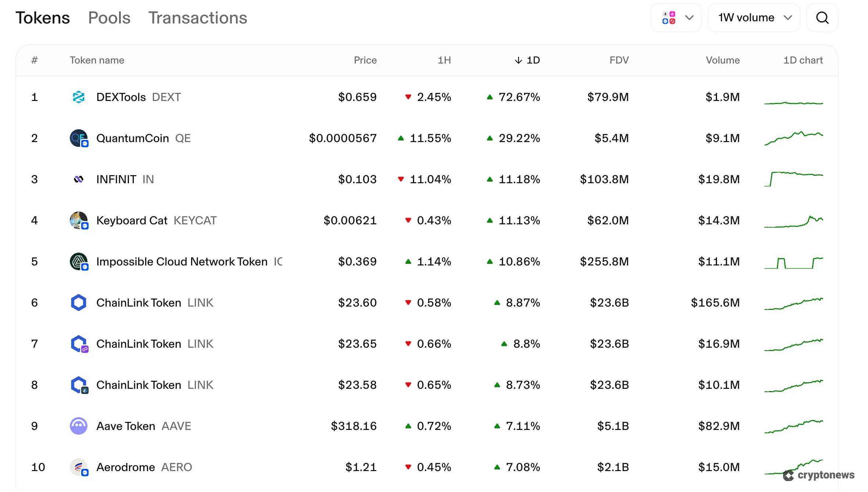Click the ChainLink Token hexagon logo in row 6
Screen dimensions: 868x492
click(x=79, y=303)
